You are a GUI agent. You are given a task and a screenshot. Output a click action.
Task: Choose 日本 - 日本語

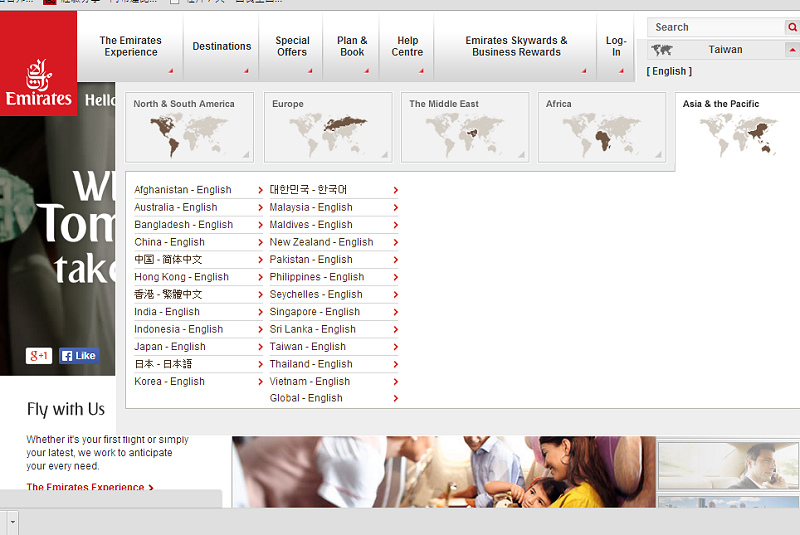pyautogui.click(x=163, y=364)
